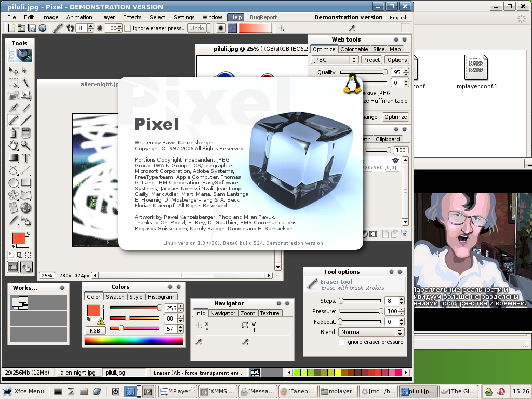Open the JPEG format dropdown

(x=335, y=60)
